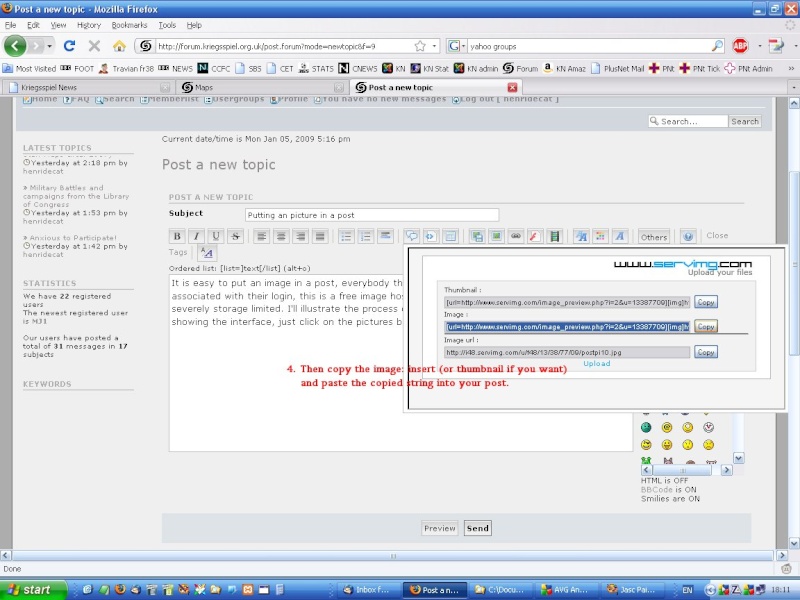The height and width of the screenshot is (600, 800).
Task: Insert an image by URL
Action: pyautogui.click(x=496, y=236)
